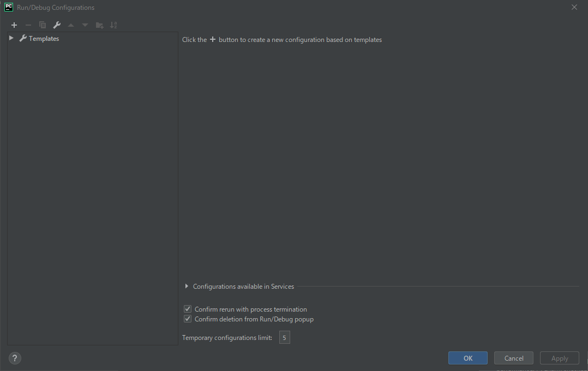Click the Sort Configurations alphabetically icon
588x371 pixels.
(113, 25)
